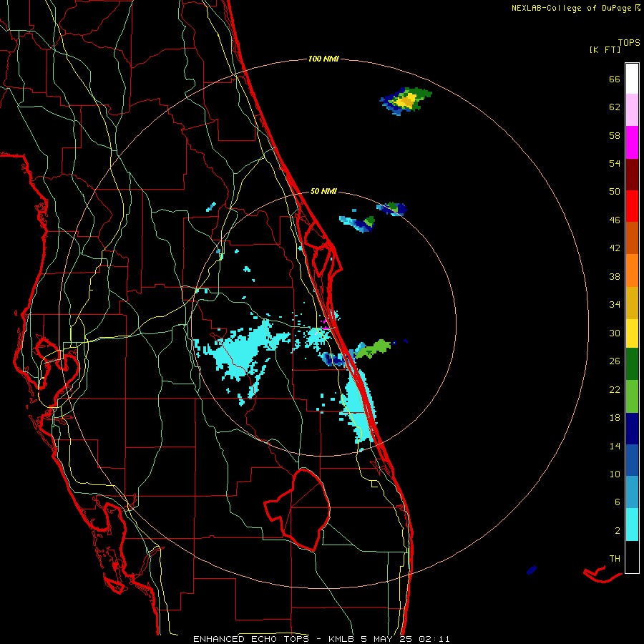Click the 34 legend value

click(x=615, y=305)
